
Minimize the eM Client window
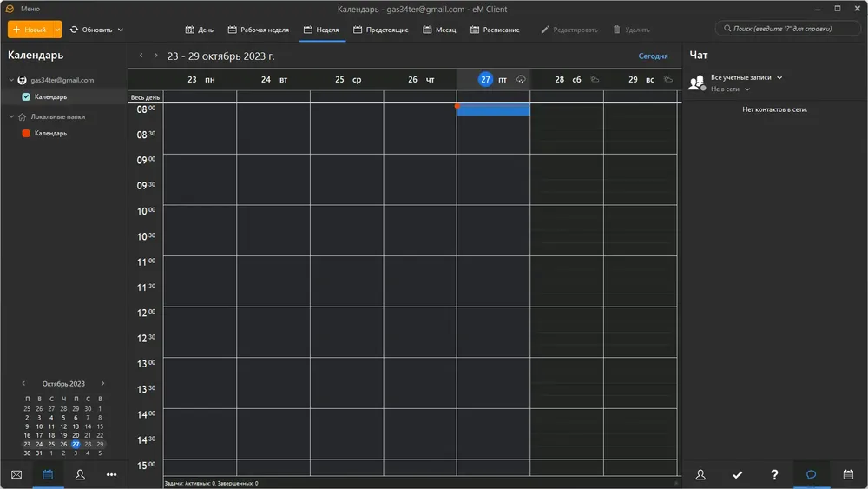[818, 9]
